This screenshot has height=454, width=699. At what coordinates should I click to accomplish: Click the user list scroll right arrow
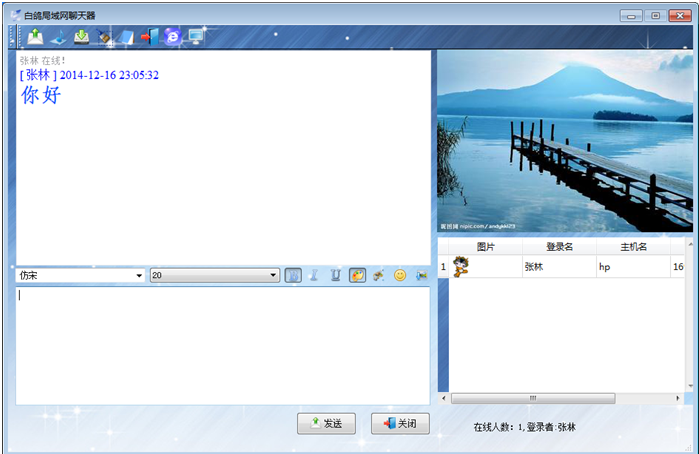[678, 398]
